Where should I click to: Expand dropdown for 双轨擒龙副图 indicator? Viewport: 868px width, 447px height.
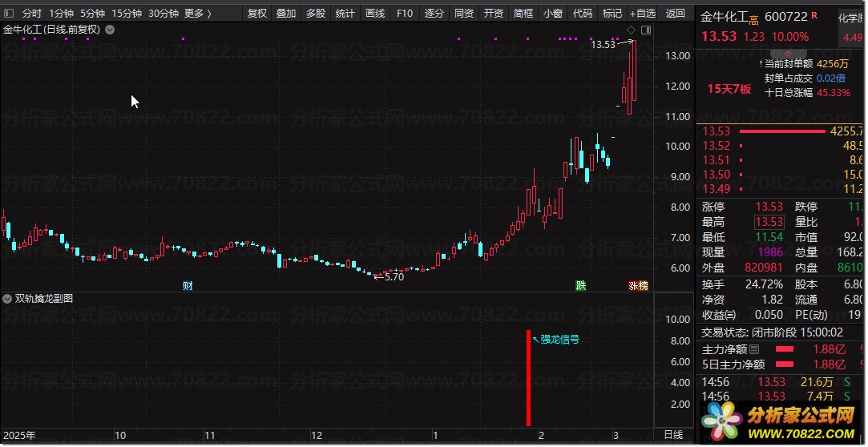pyautogui.click(x=7, y=299)
